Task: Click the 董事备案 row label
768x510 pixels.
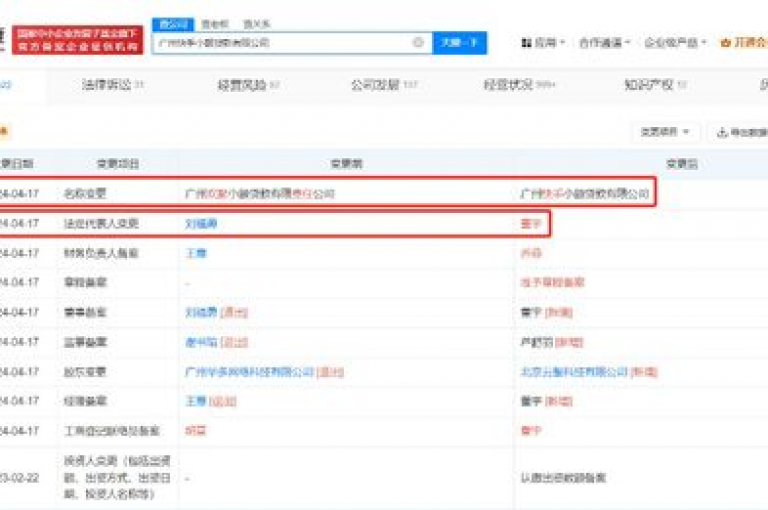Action: [85, 312]
